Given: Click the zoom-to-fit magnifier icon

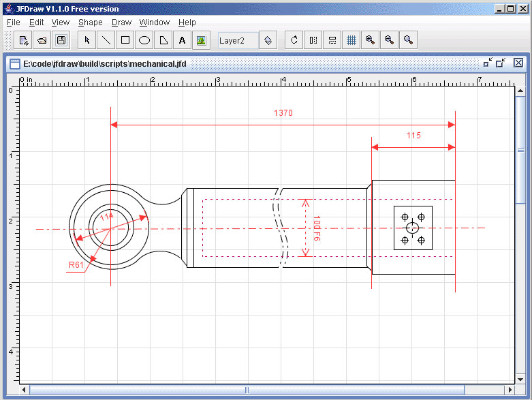Looking at the screenshot, I should coord(408,40).
